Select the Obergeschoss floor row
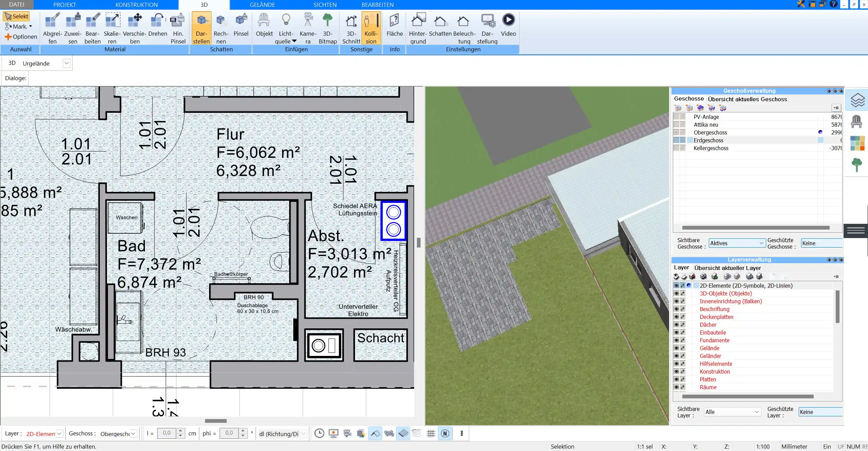Screen dimensions: 868x451 point(758,132)
